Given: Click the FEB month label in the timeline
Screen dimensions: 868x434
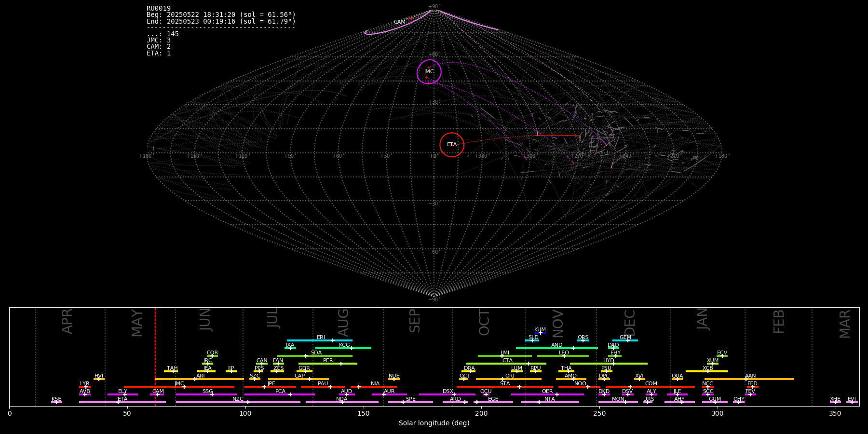Looking at the screenshot, I should (x=779, y=322).
